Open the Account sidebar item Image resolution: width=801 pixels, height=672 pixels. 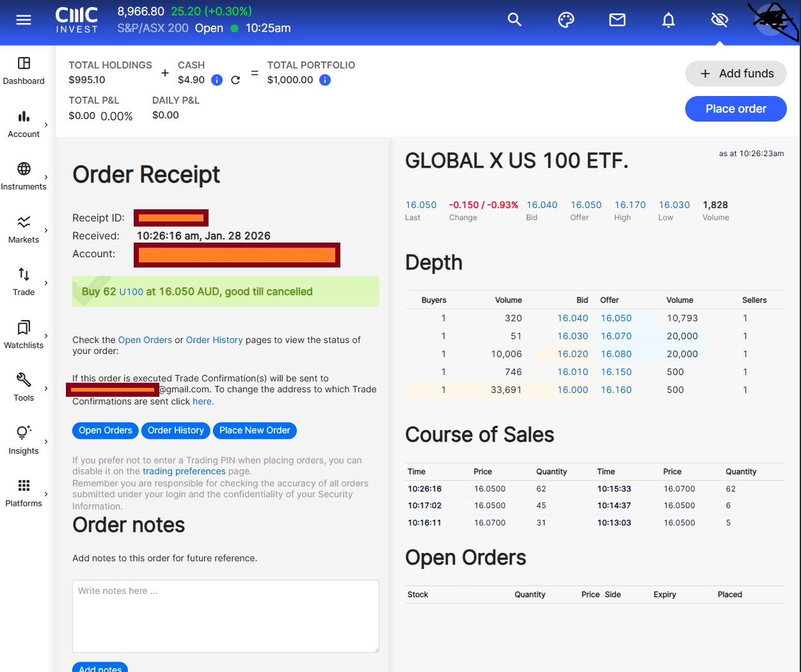tap(24, 124)
